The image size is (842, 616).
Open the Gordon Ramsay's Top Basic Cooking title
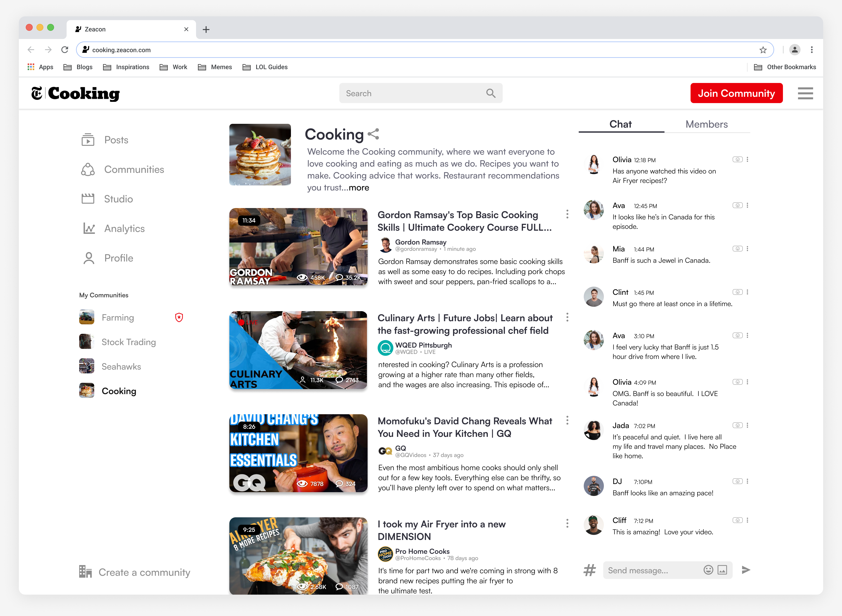464,221
